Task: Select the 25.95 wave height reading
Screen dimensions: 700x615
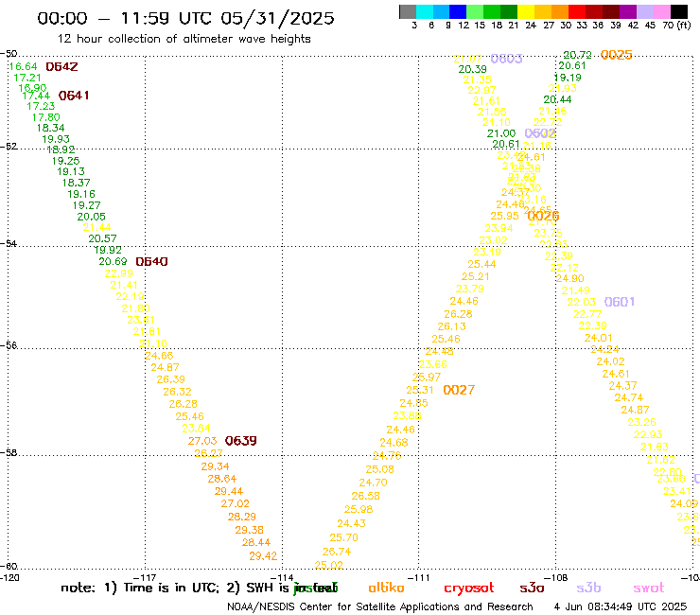Action: click(x=504, y=216)
